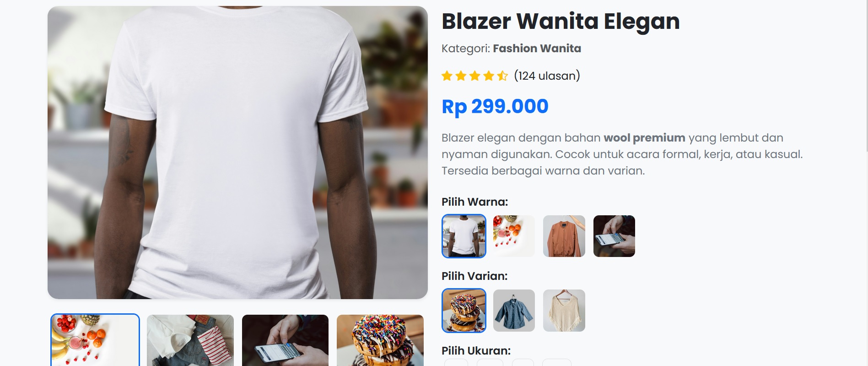Choose the fruit image color option
868x366 pixels.
pyautogui.click(x=514, y=236)
